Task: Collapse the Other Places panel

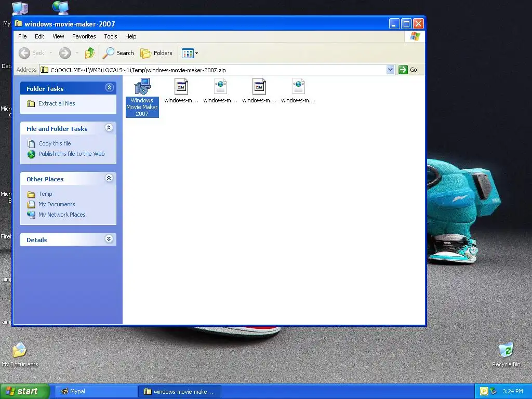Action: point(109,178)
